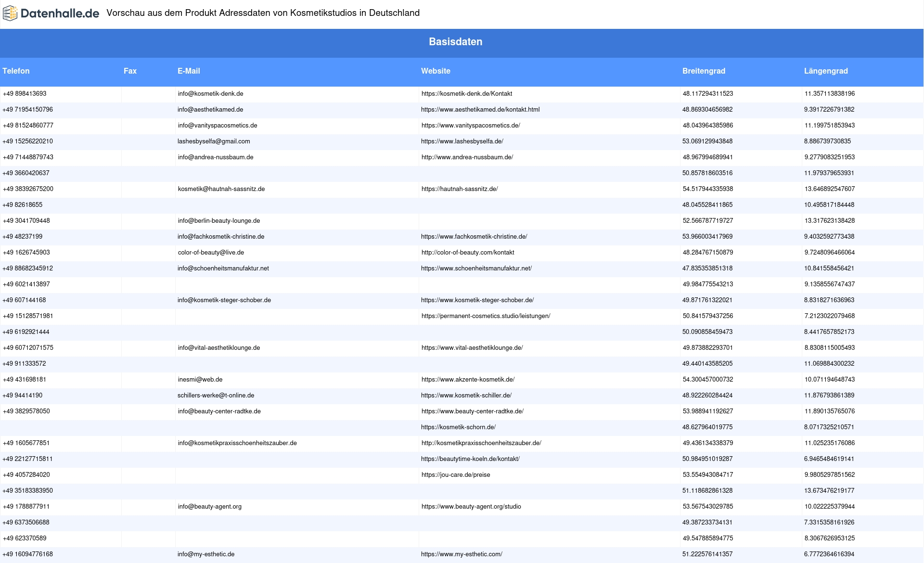
Task: Open the vanityspacosmetics.de website link
Action: point(471,126)
